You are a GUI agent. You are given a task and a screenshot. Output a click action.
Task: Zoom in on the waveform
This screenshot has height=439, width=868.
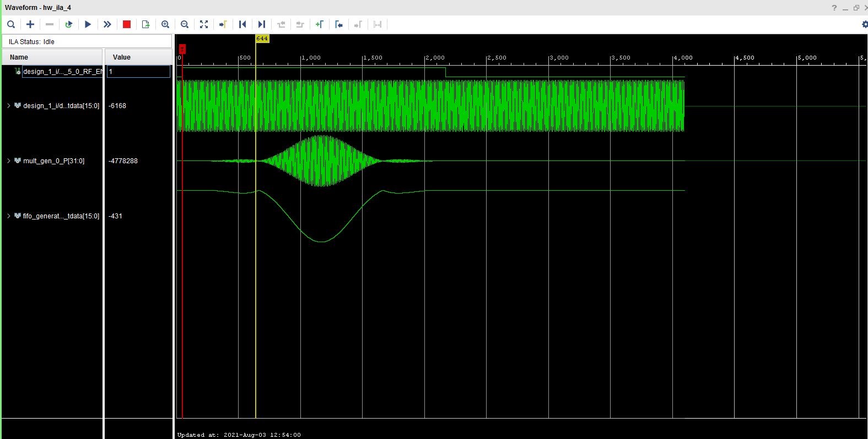tap(165, 24)
